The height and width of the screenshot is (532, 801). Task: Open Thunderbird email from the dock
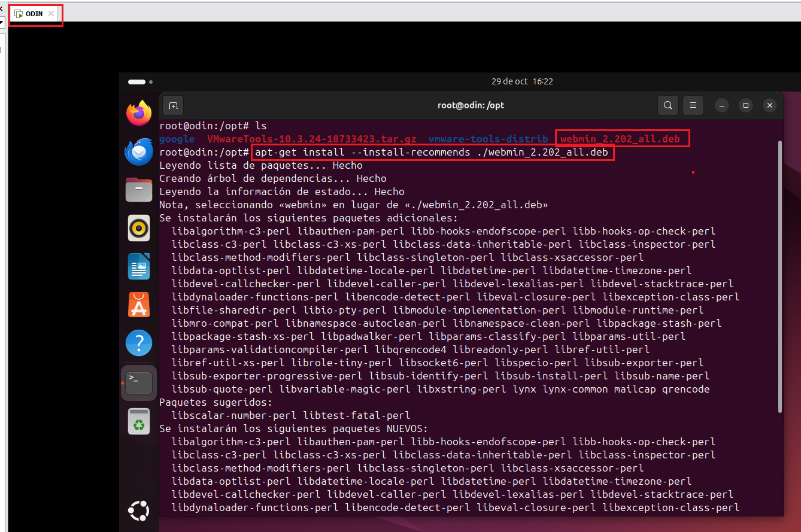click(x=138, y=151)
